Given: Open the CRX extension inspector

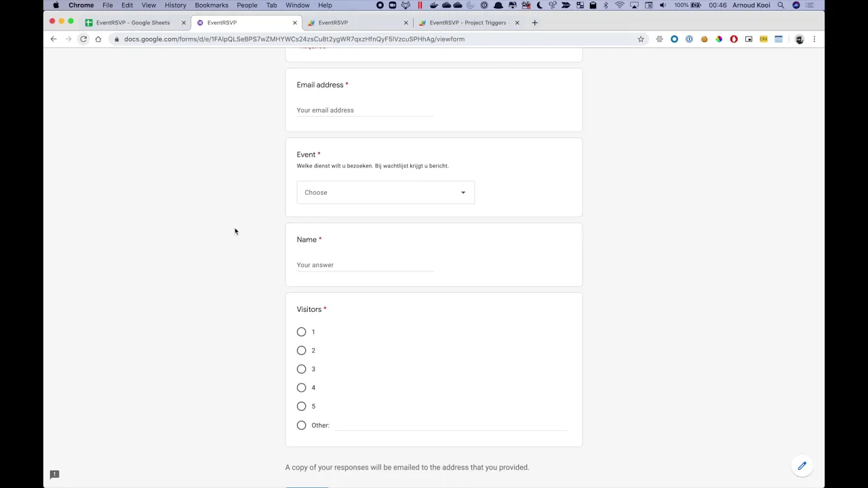Looking at the screenshot, I should [x=764, y=39].
